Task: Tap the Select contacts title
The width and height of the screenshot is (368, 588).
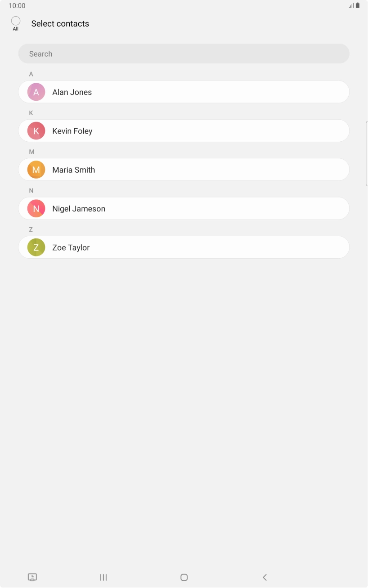Action: point(60,24)
